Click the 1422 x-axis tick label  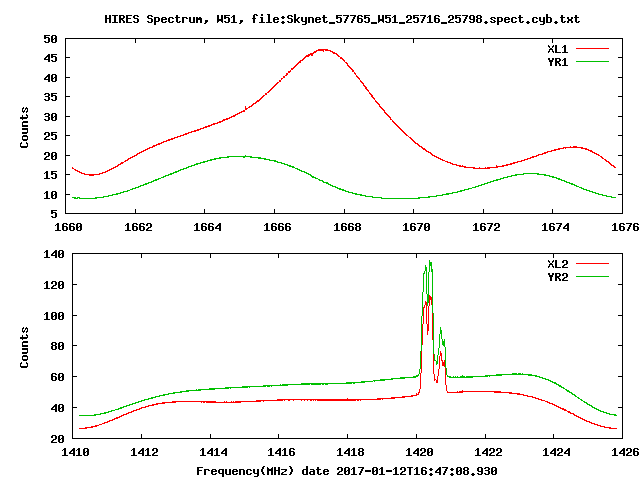(x=488, y=452)
